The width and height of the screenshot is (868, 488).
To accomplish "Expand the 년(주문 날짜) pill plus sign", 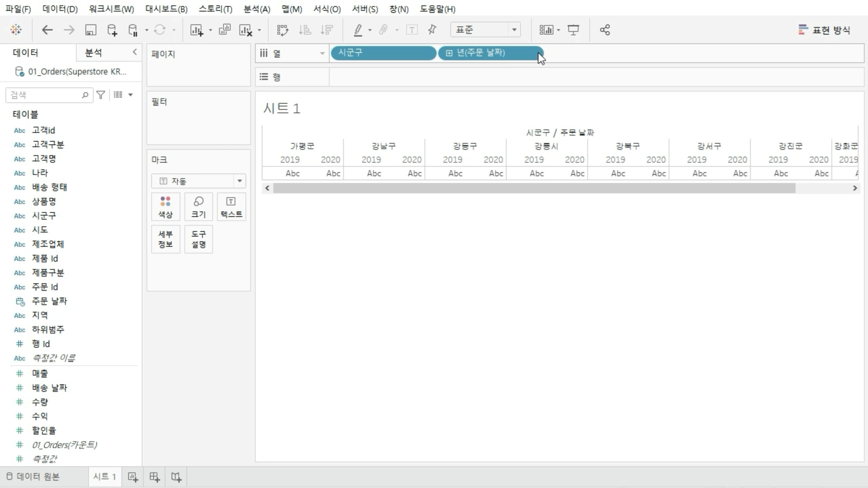I will (449, 53).
